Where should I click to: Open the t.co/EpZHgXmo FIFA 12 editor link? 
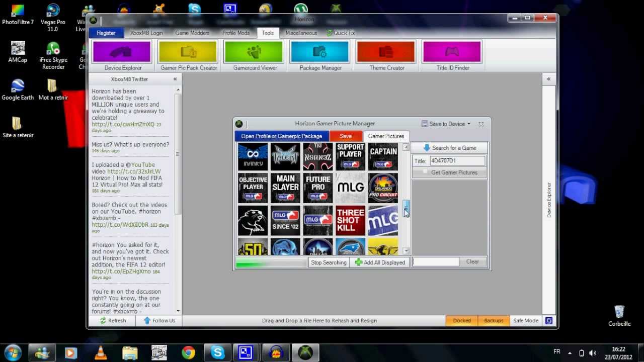point(121,271)
